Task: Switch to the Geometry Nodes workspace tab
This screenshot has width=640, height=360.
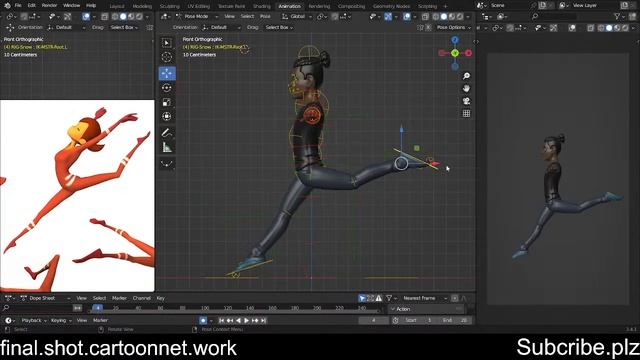Action: pyautogui.click(x=391, y=6)
